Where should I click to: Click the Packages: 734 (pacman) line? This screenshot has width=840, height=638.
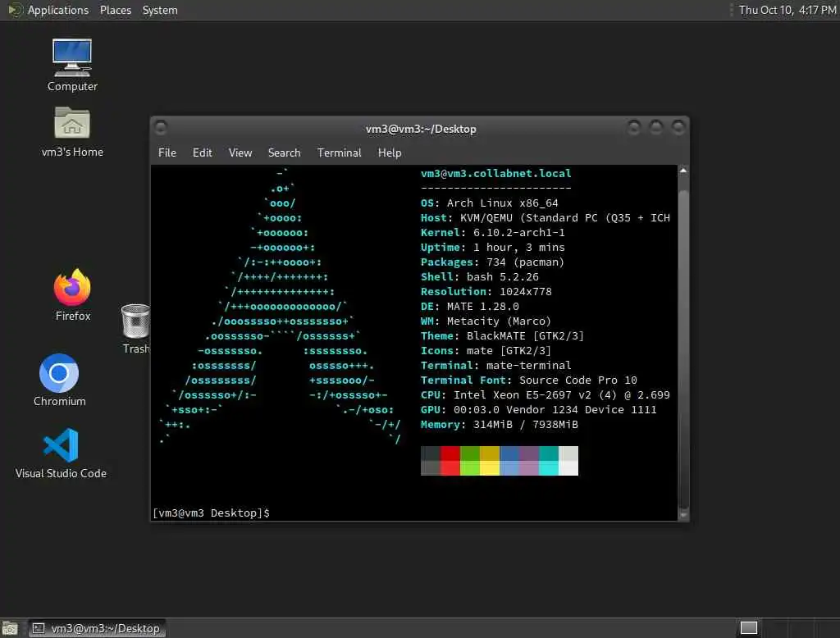click(x=492, y=262)
